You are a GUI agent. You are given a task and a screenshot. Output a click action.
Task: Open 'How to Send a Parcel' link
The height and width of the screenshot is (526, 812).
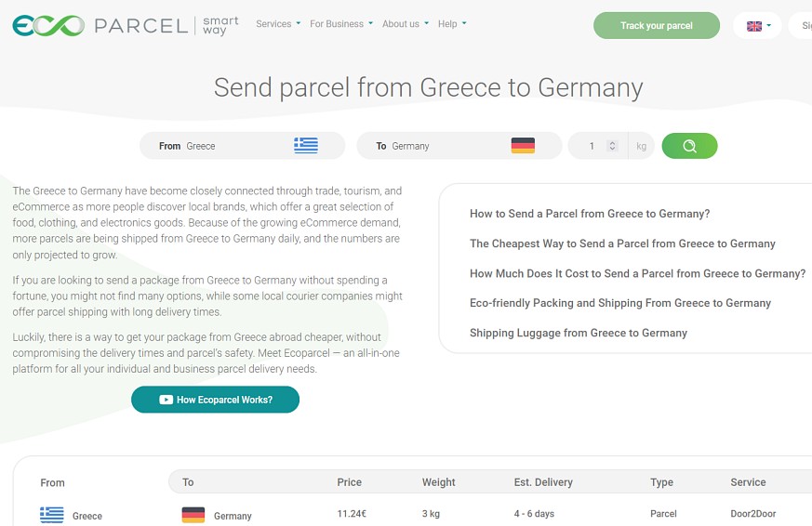[590, 214]
